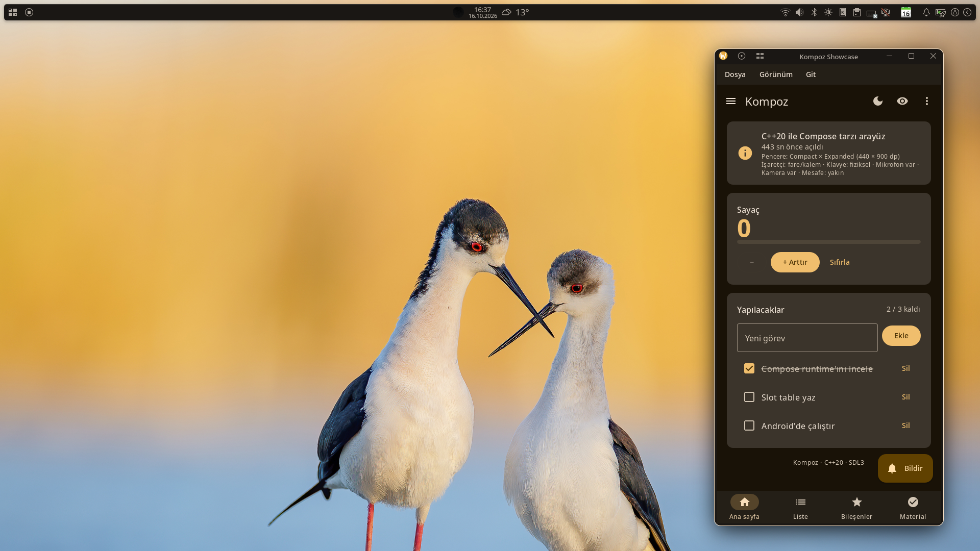This screenshot has width=980, height=551.
Task: Open notifications bell in the system tray
Action: point(926,12)
